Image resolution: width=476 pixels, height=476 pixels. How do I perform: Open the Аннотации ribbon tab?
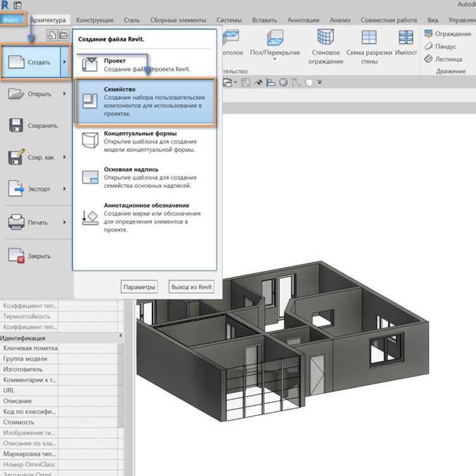point(303,20)
